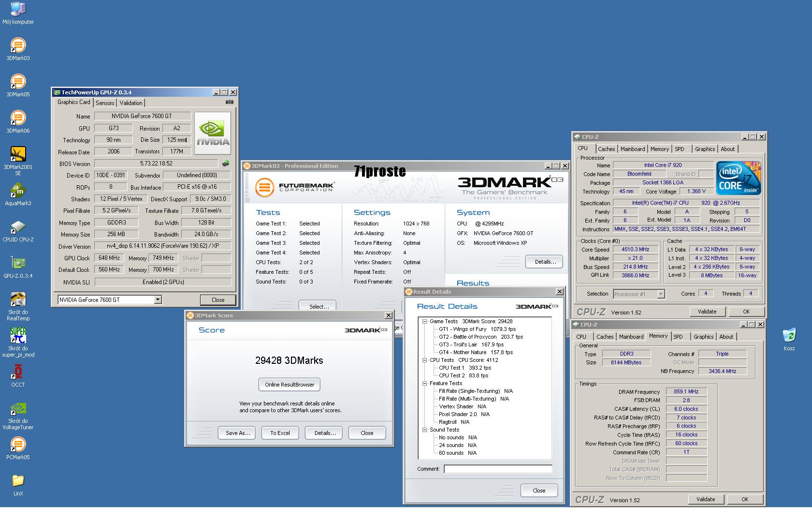This screenshot has width=812, height=508.
Task: Open the About tab in upper CPU-Z
Action: [728, 149]
